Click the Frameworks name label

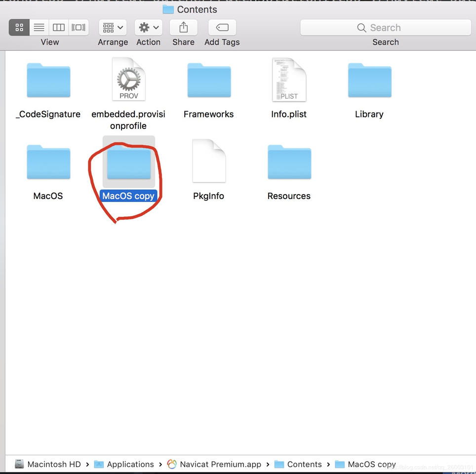tap(208, 114)
